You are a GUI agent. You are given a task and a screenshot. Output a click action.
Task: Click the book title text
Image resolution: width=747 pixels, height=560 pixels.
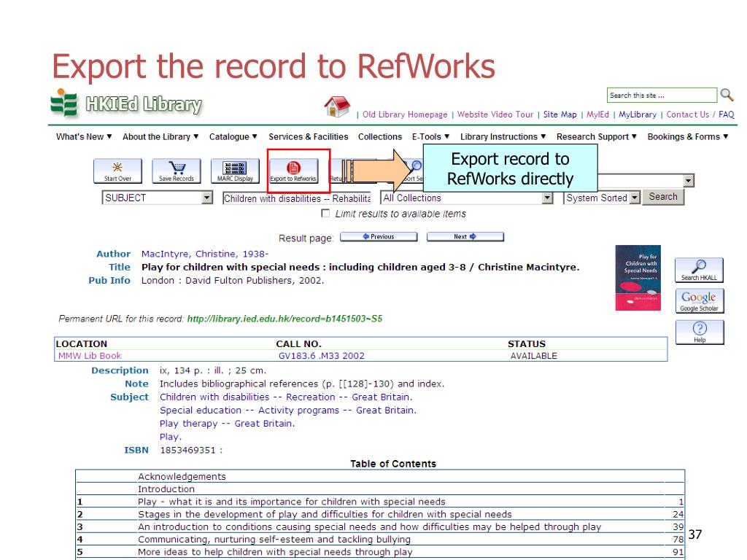360,267
